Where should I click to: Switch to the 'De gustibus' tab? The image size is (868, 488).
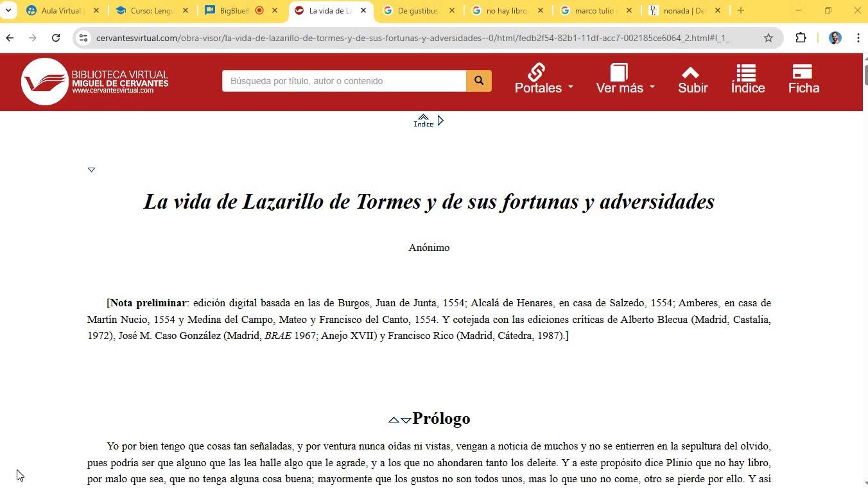[417, 10]
